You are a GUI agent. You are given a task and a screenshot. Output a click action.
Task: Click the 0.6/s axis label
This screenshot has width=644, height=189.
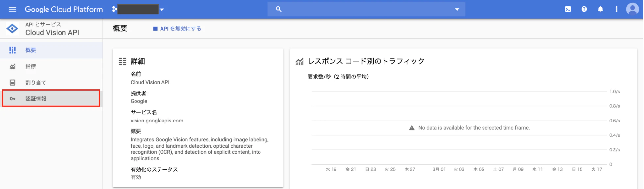[x=615, y=121]
